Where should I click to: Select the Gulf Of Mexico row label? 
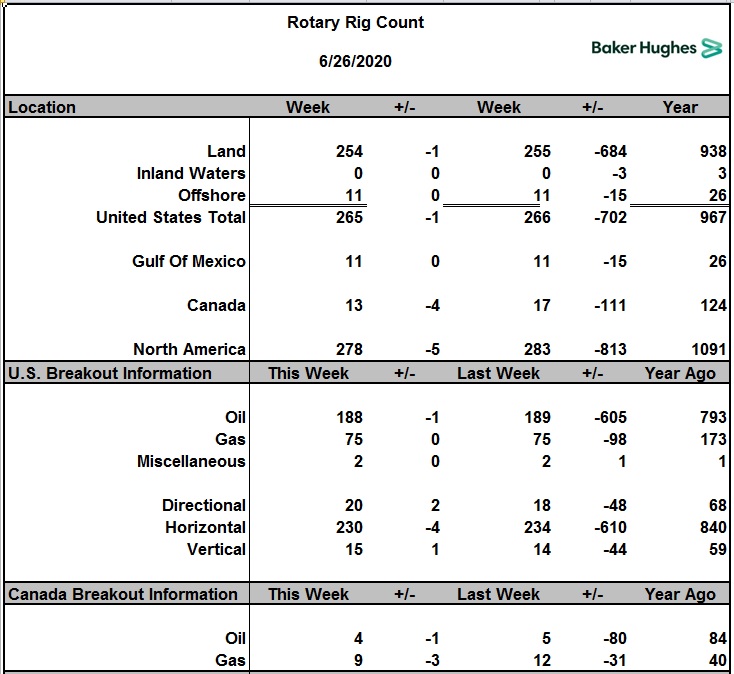point(188,261)
